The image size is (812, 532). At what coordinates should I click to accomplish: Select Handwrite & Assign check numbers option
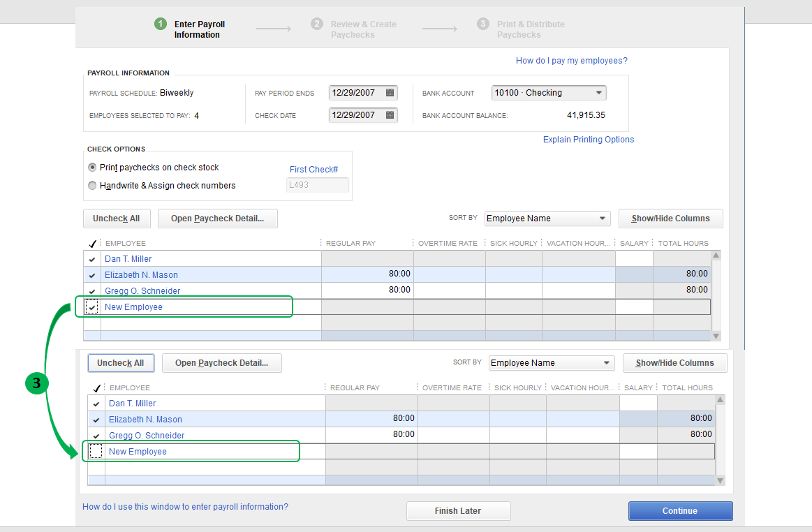tap(92, 185)
